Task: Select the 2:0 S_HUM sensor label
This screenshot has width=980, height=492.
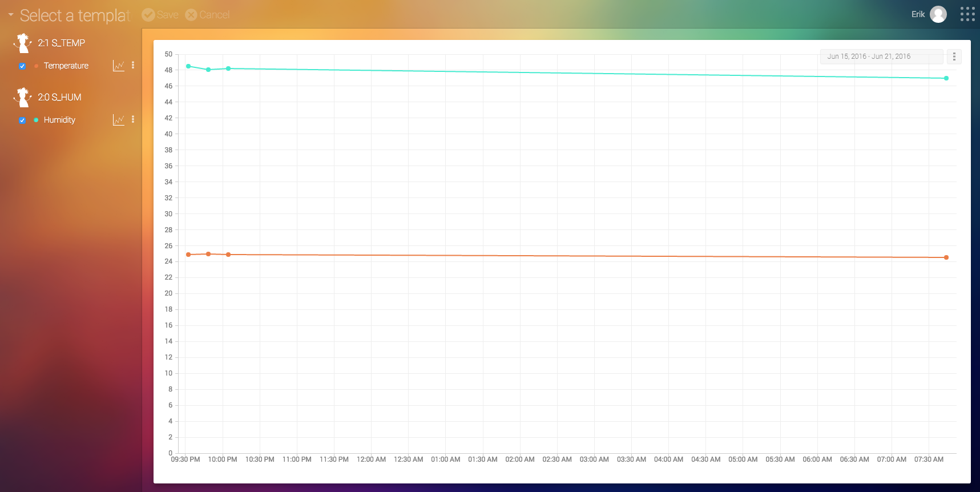Action: (x=59, y=97)
